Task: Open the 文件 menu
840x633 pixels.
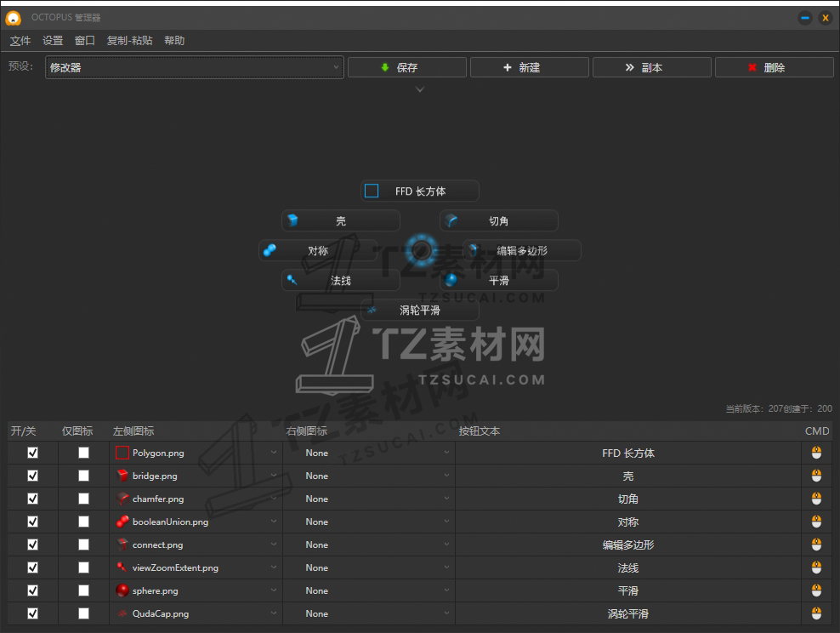Action: pyautogui.click(x=20, y=41)
